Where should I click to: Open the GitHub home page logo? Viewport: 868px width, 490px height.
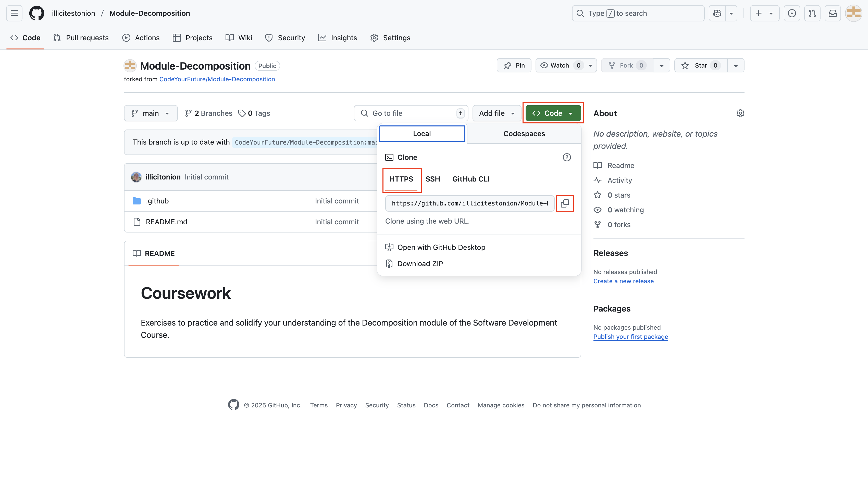36,13
